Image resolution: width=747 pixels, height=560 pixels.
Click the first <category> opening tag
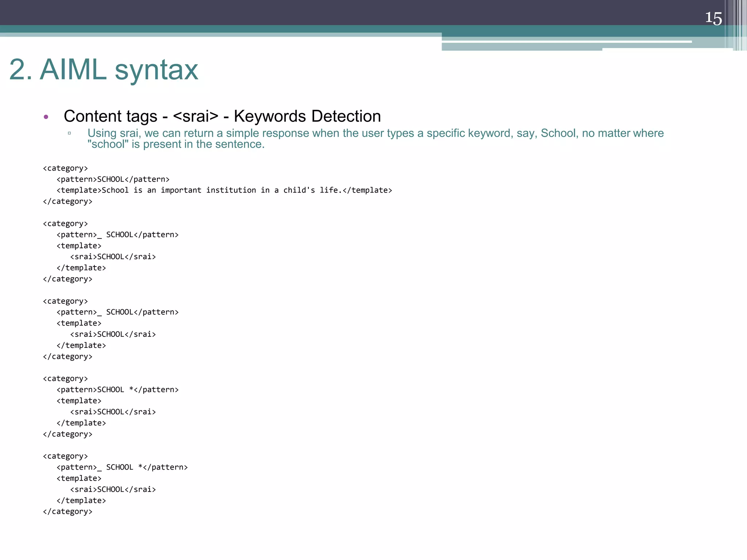coord(65,168)
